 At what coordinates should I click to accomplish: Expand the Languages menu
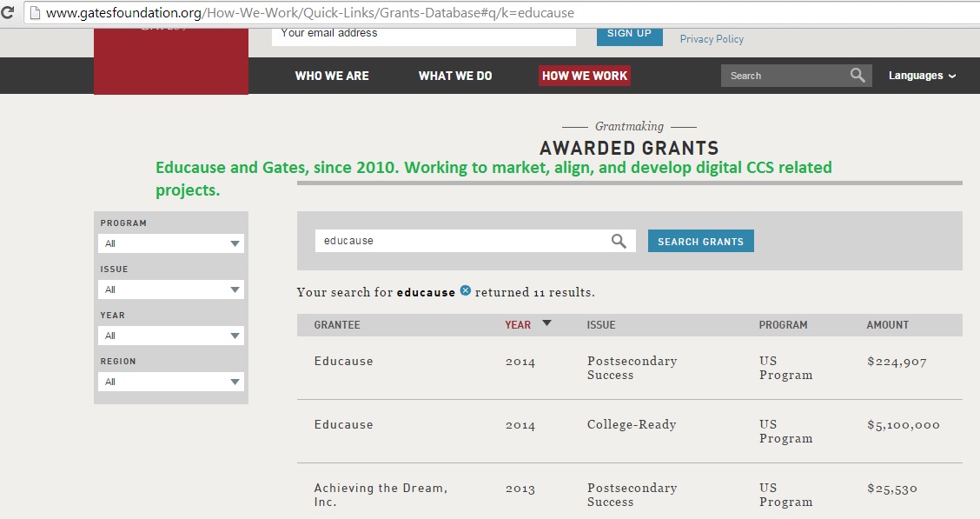click(922, 76)
